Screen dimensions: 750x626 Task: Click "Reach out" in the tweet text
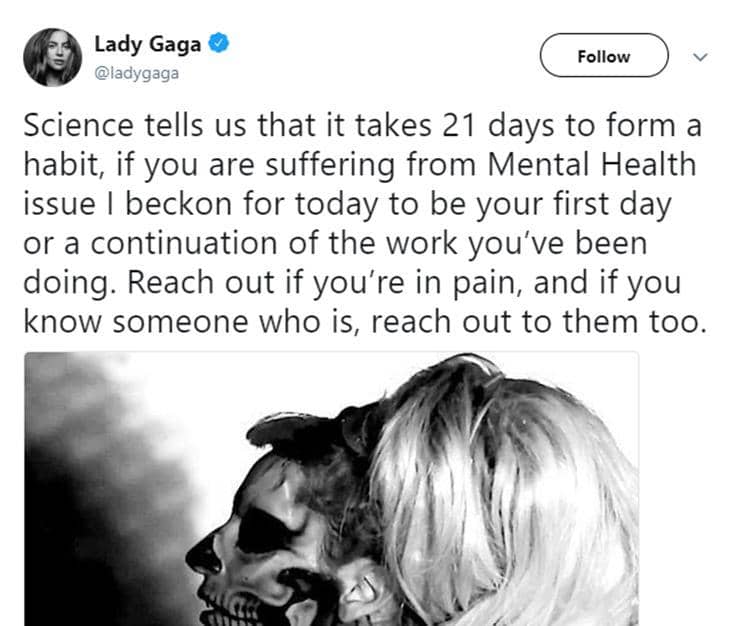click(200, 282)
